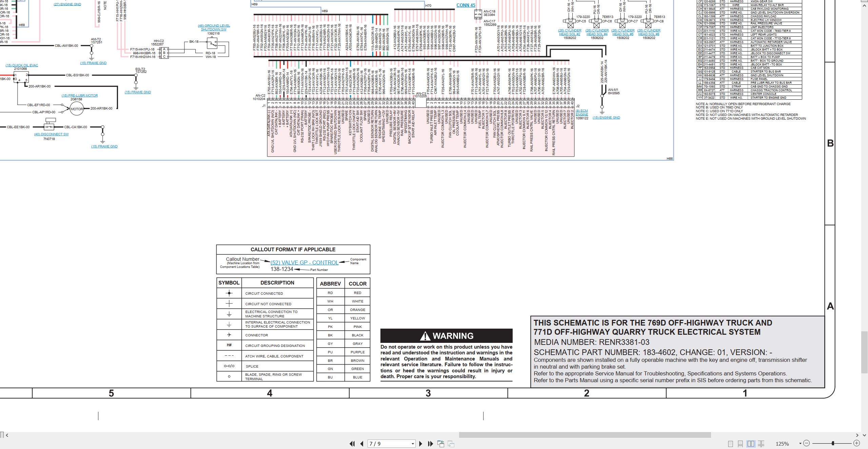Click the COLOR column header in legend

pos(358,284)
